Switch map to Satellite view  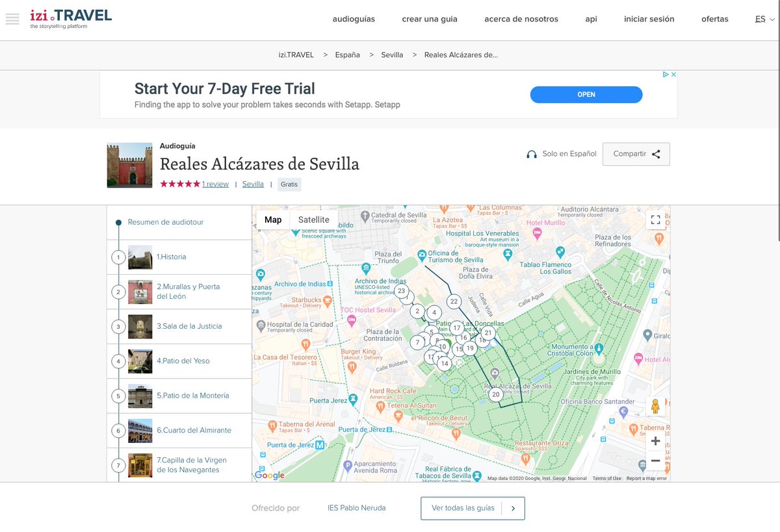click(x=314, y=220)
